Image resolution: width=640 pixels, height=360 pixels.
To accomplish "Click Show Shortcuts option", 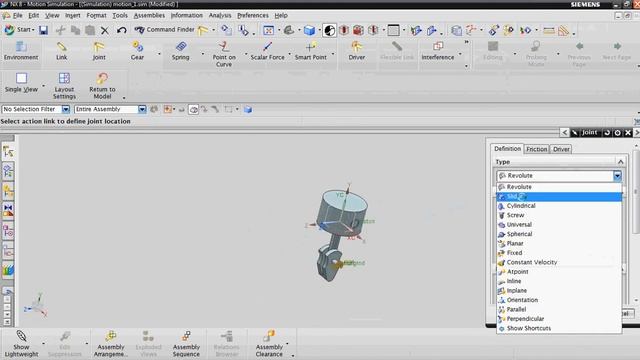I will pyautogui.click(x=559, y=328).
